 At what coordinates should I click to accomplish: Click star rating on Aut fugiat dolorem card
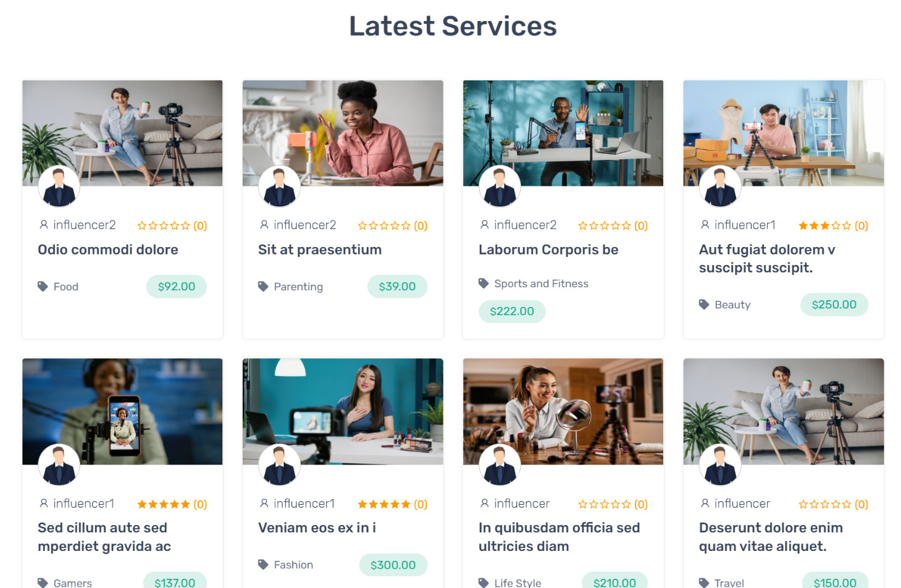(x=824, y=225)
